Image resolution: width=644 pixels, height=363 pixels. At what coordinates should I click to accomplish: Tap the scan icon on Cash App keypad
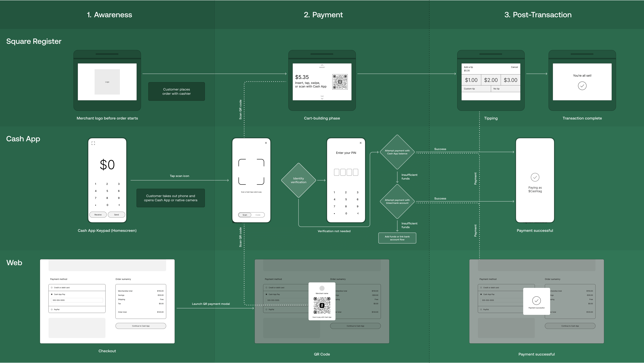pyautogui.click(x=93, y=143)
